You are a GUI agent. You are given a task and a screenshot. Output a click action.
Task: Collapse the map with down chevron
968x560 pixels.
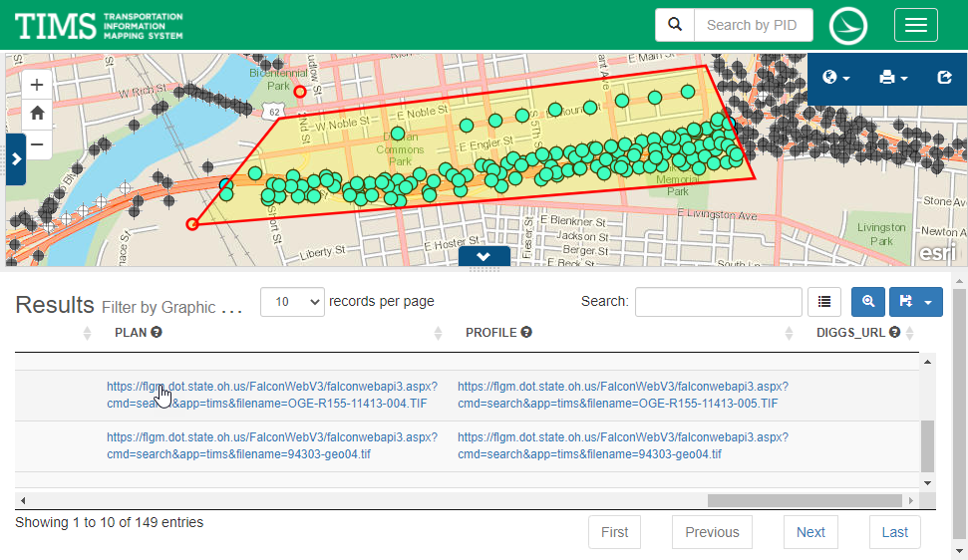pyautogui.click(x=484, y=256)
